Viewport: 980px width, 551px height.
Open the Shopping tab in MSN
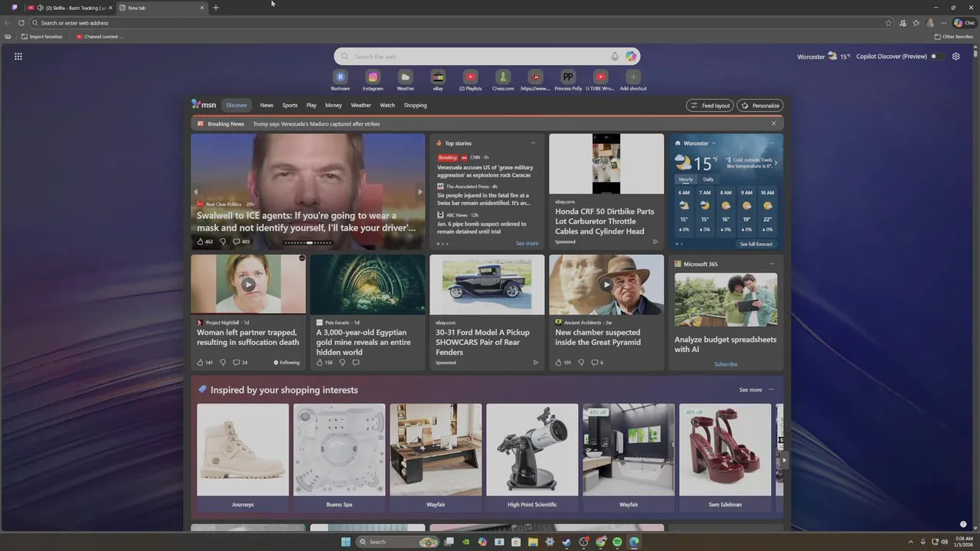point(415,106)
